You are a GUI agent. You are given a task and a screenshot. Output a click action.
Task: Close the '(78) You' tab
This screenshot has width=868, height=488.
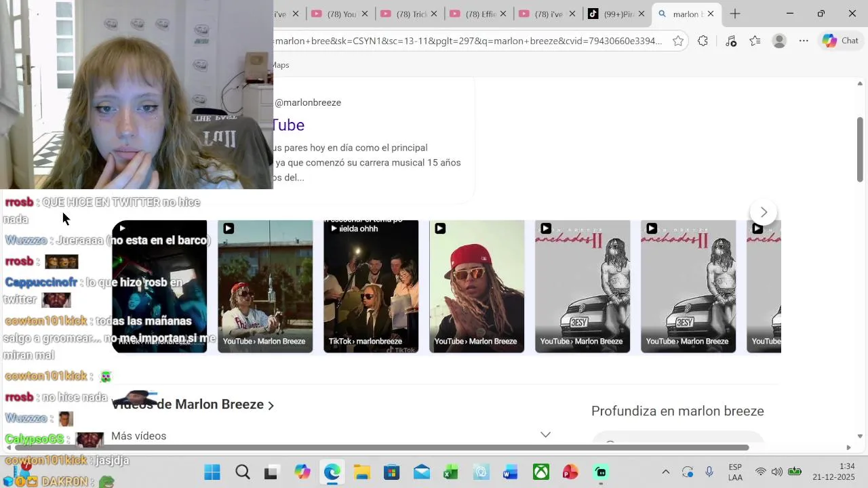(x=365, y=14)
